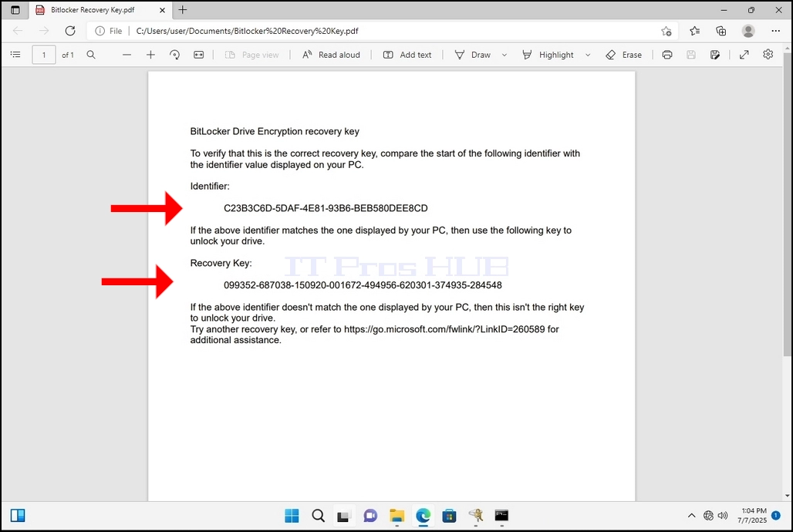Go back to previous page
The width and height of the screenshot is (793, 532).
point(18,31)
